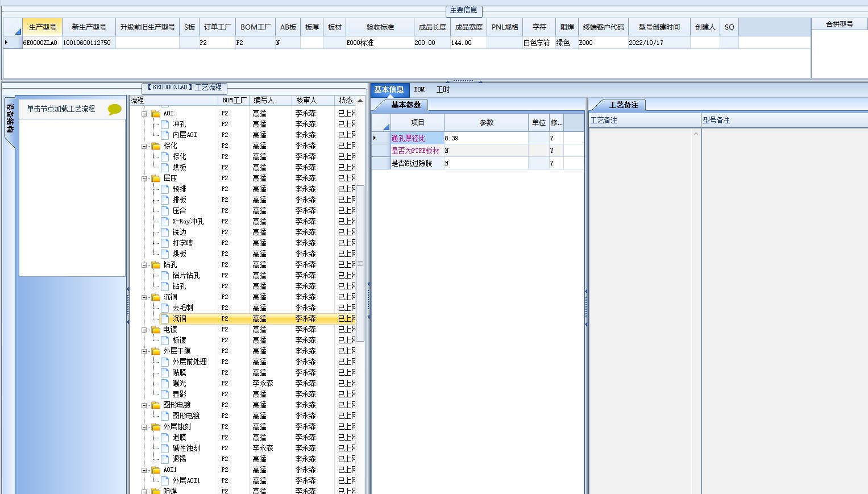This screenshot has width=868, height=494.
Task: Open the BOM tab
Action: (x=420, y=90)
